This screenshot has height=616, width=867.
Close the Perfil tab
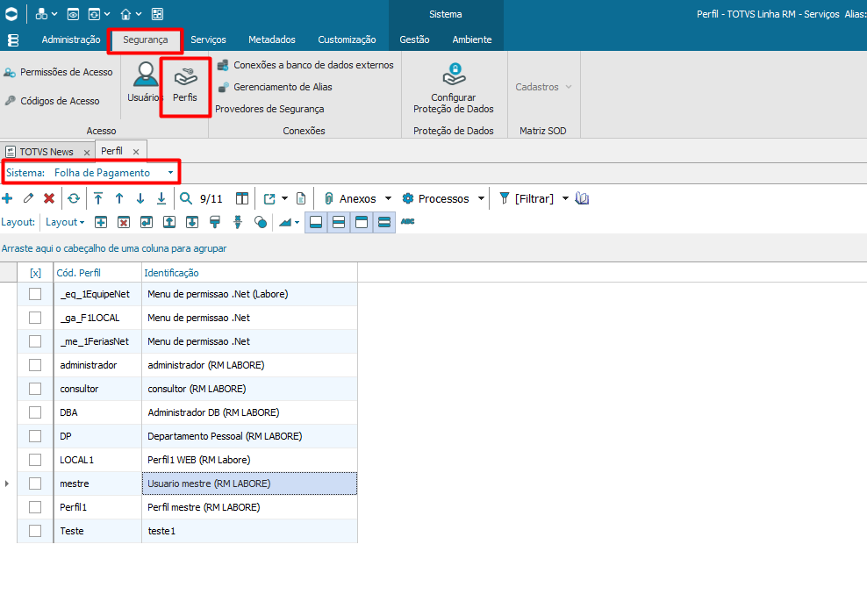coord(136,152)
